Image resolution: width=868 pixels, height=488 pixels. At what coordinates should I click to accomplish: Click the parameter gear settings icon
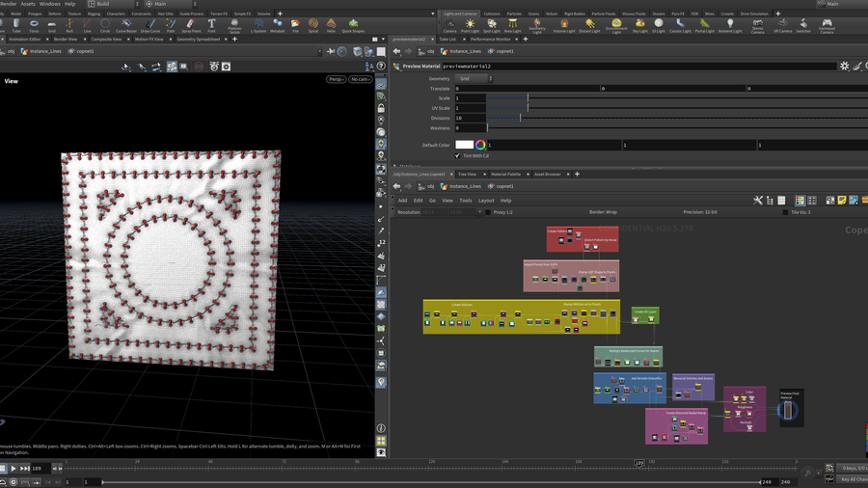tap(844, 67)
